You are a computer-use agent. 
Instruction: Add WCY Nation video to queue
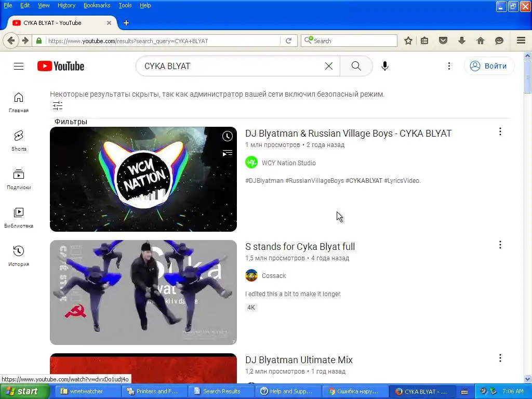228,153
